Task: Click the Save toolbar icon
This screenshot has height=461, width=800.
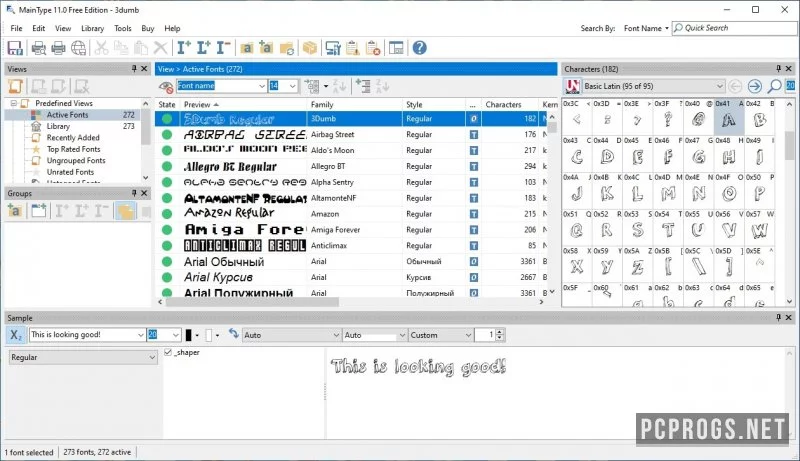Action: pos(15,48)
